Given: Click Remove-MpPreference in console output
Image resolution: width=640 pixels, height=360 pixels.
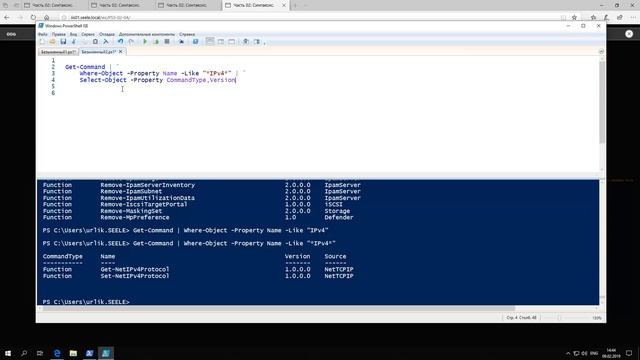Looking at the screenshot, I should click(135, 218).
